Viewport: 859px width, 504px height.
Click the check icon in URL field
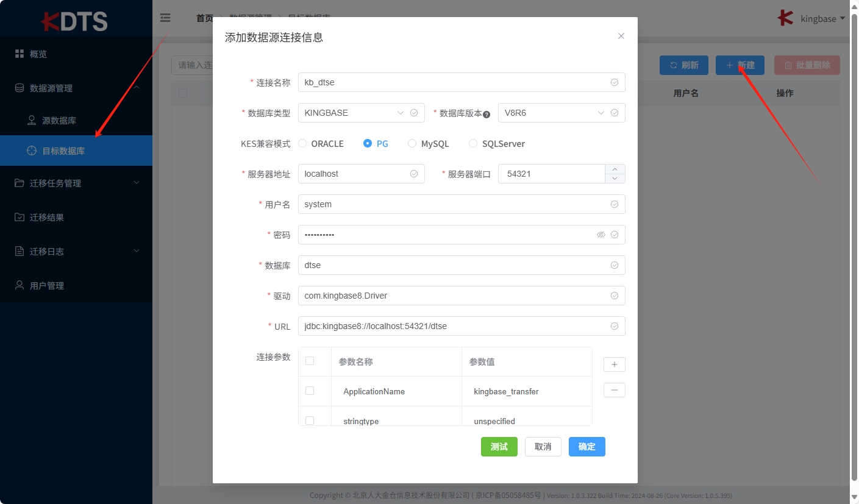pos(615,326)
